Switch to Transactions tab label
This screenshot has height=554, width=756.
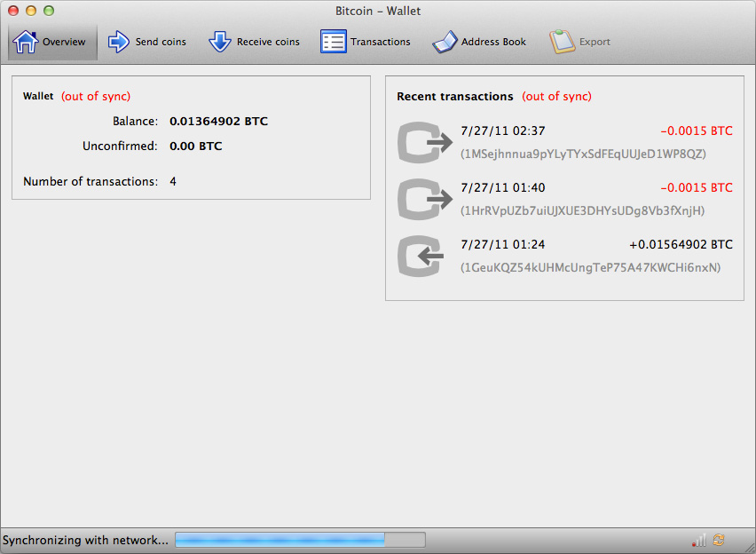pos(381,42)
